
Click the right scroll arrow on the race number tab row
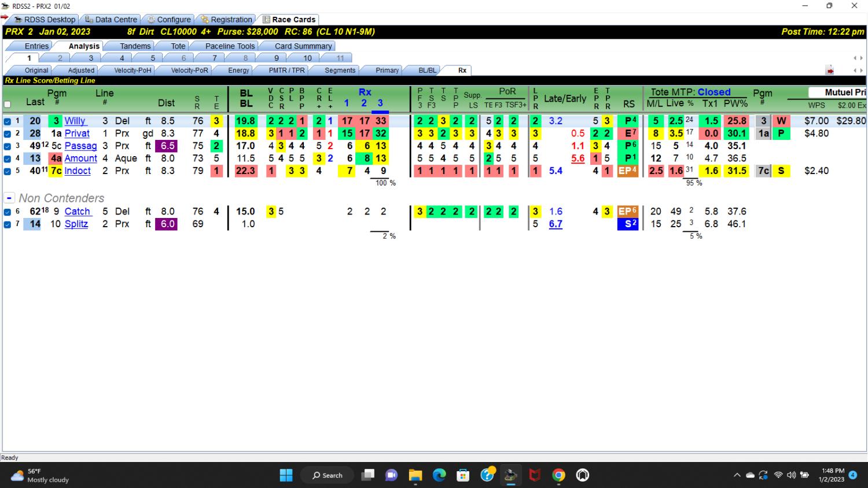(860, 58)
